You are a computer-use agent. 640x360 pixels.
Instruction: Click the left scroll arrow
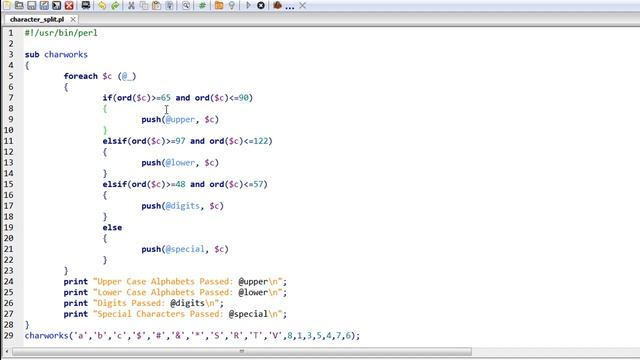click(x=6, y=351)
